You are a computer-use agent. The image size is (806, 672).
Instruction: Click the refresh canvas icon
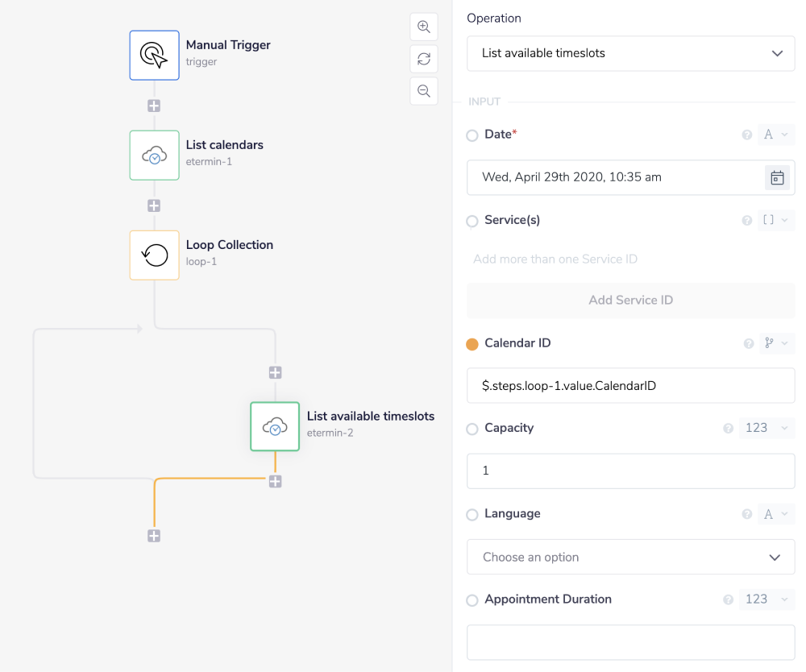424,59
